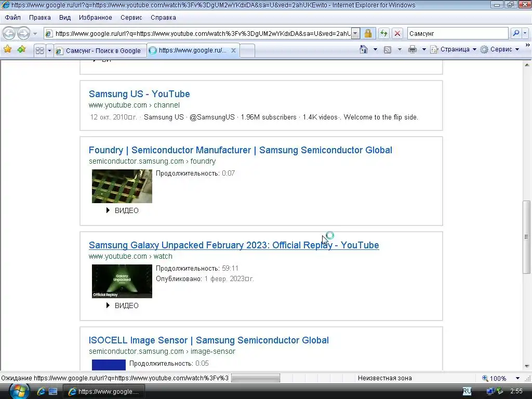Click the 100% zoom level button
The image size is (532, 399).
click(x=495, y=378)
